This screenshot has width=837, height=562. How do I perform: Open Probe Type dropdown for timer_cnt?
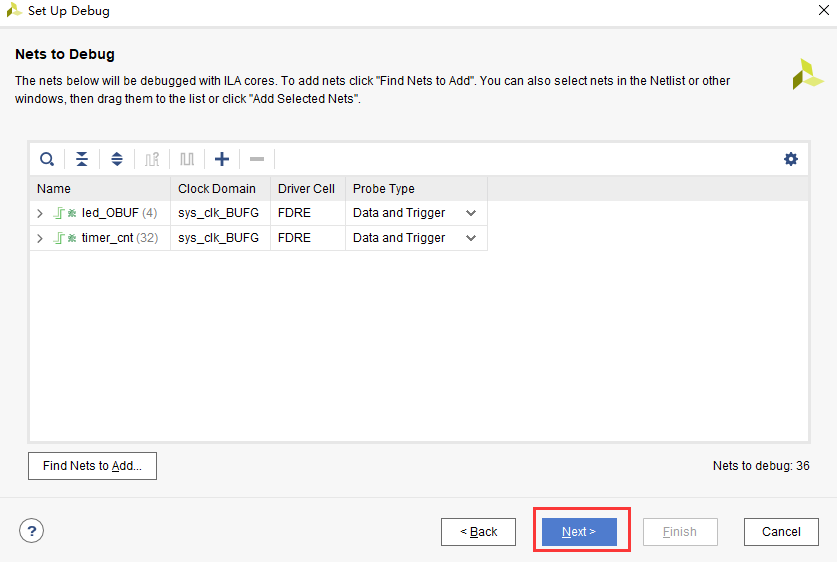point(471,238)
